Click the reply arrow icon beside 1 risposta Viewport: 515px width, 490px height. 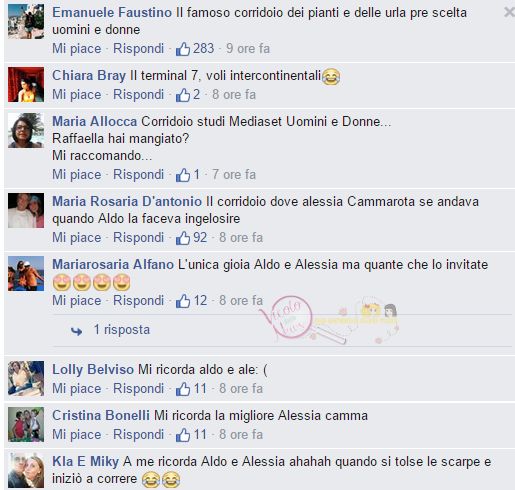pos(77,331)
